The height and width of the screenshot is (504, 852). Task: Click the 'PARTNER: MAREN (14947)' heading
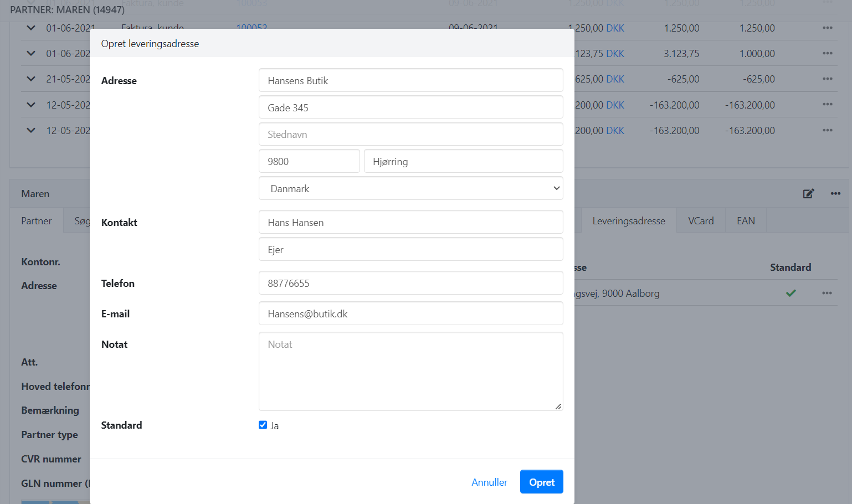pos(67,9)
